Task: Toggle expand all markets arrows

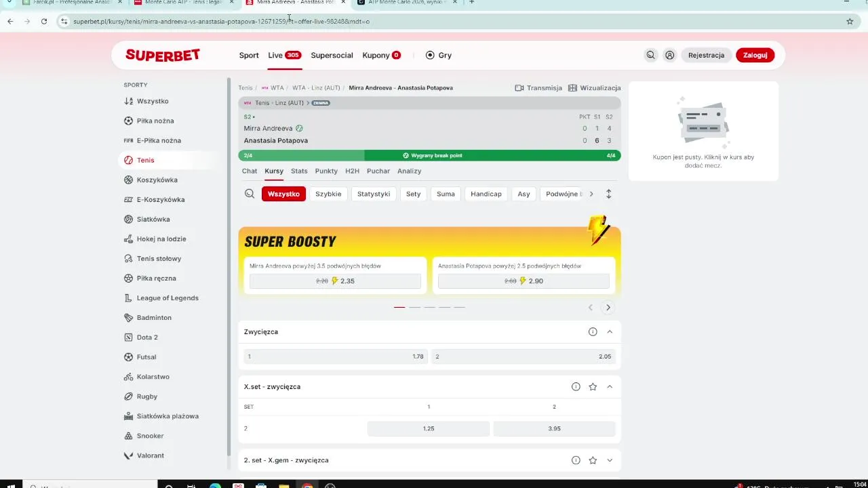Action: 608,194
